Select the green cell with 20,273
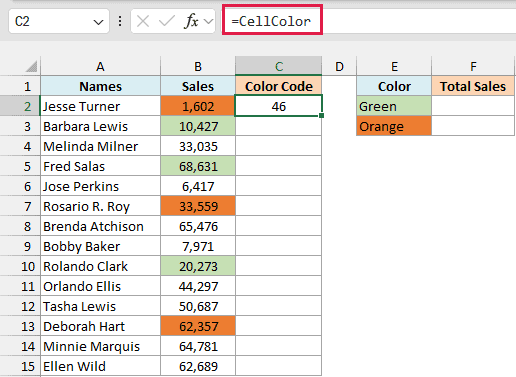This screenshot has width=516, height=377. [198, 266]
